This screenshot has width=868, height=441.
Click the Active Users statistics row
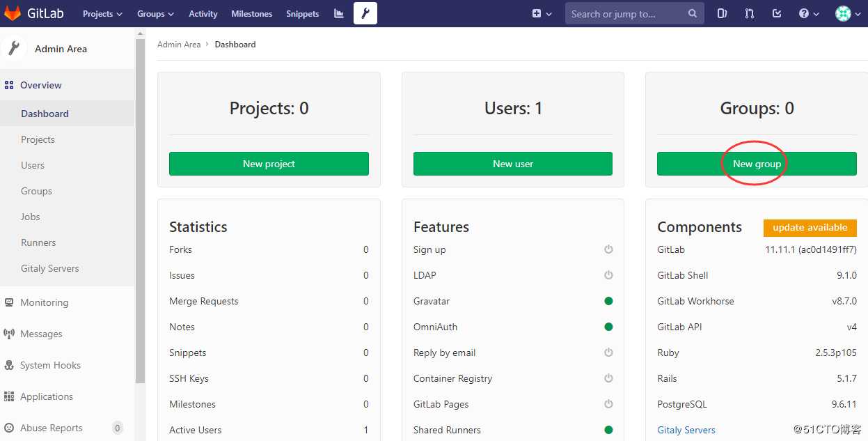pyautogui.click(x=269, y=430)
